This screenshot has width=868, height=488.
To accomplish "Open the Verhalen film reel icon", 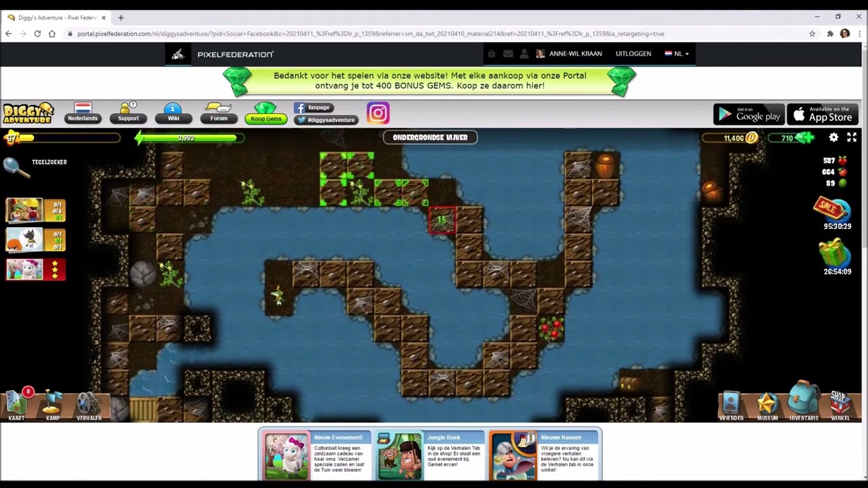I will pyautogui.click(x=88, y=405).
